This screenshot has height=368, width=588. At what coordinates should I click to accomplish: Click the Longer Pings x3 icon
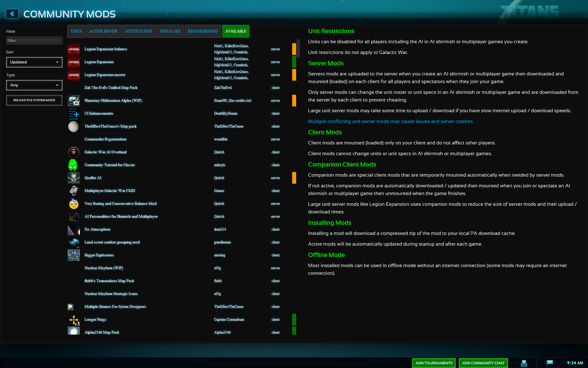(x=73, y=320)
